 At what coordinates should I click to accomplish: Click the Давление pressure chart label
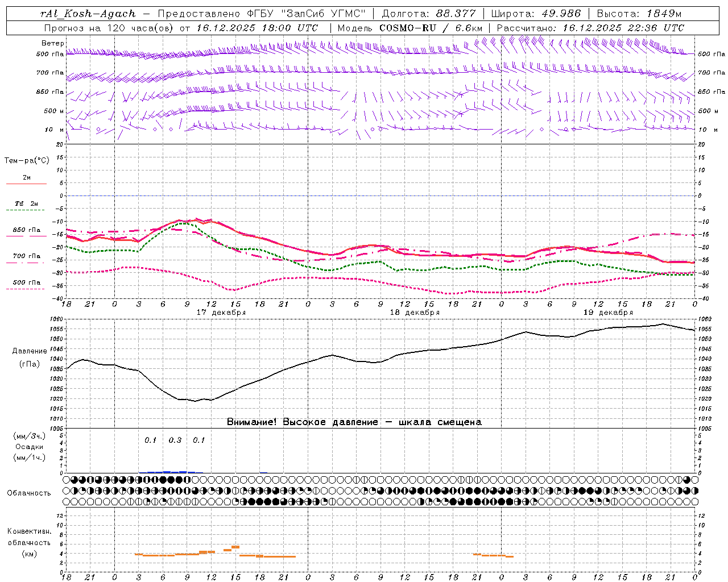pyautogui.click(x=30, y=351)
